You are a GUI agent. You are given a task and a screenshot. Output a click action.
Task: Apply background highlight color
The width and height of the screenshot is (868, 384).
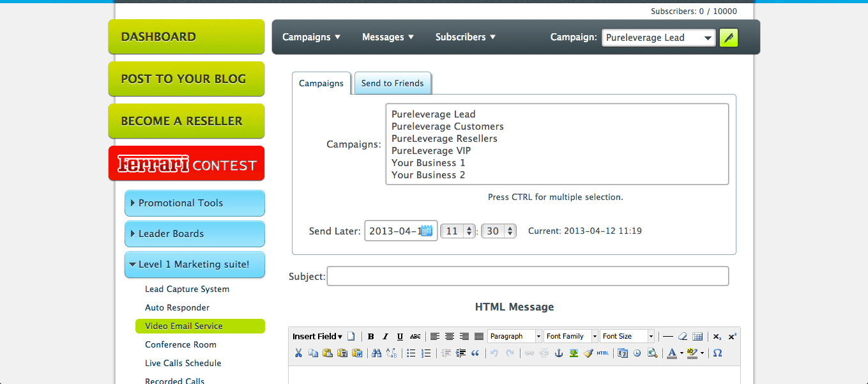pyautogui.click(x=692, y=353)
